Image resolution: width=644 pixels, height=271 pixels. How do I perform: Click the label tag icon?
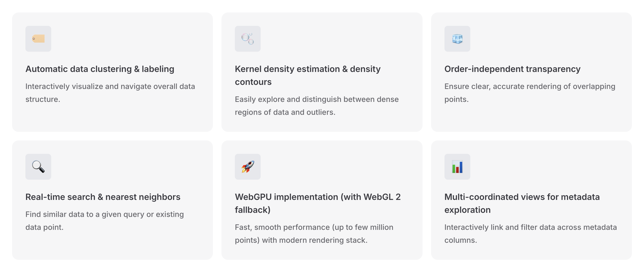pos(38,39)
